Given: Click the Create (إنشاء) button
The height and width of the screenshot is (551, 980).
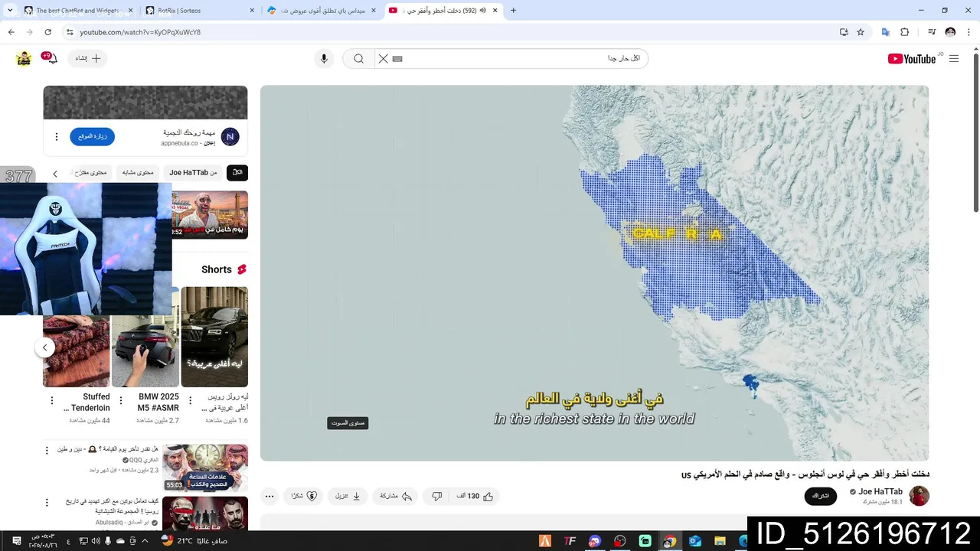Looking at the screenshot, I should click(88, 59).
